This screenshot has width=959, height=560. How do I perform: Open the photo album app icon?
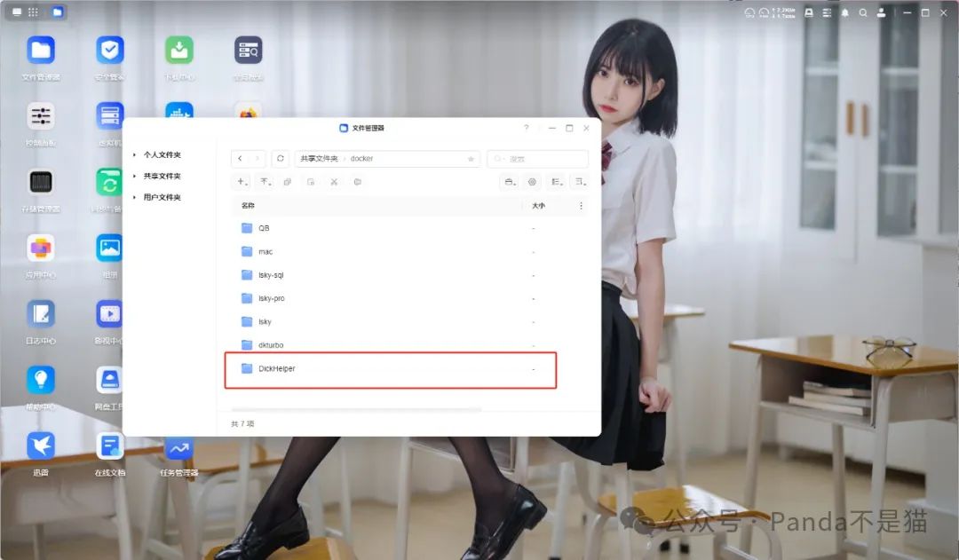[109, 248]
